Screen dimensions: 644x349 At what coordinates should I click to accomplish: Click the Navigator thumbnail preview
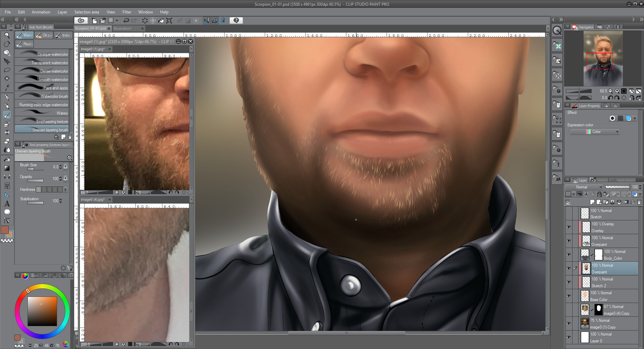click(x=603, y=58)
